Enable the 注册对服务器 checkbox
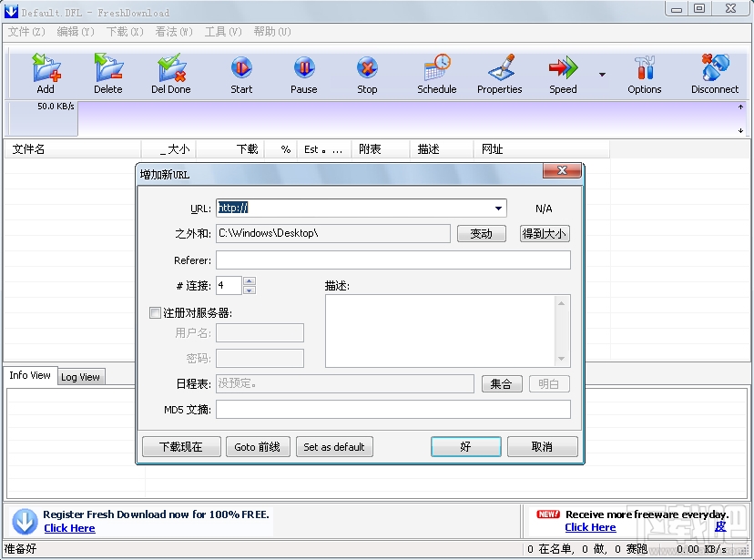Screen dimensions: 754x560 pyautogui.click(x=155, y=312)
